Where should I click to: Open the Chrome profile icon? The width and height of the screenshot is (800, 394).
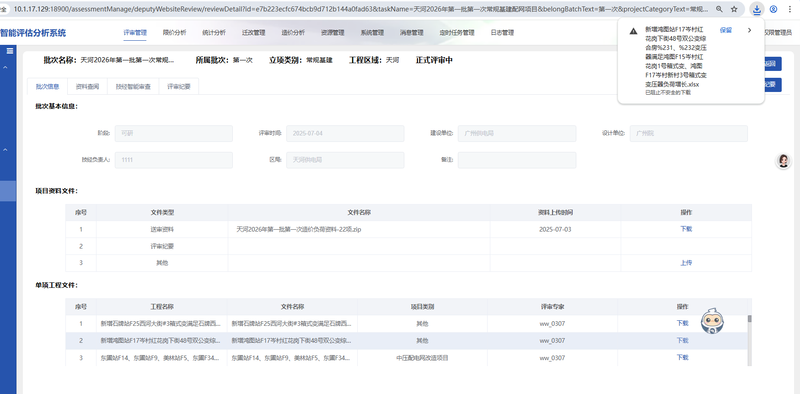click(773, 9)
